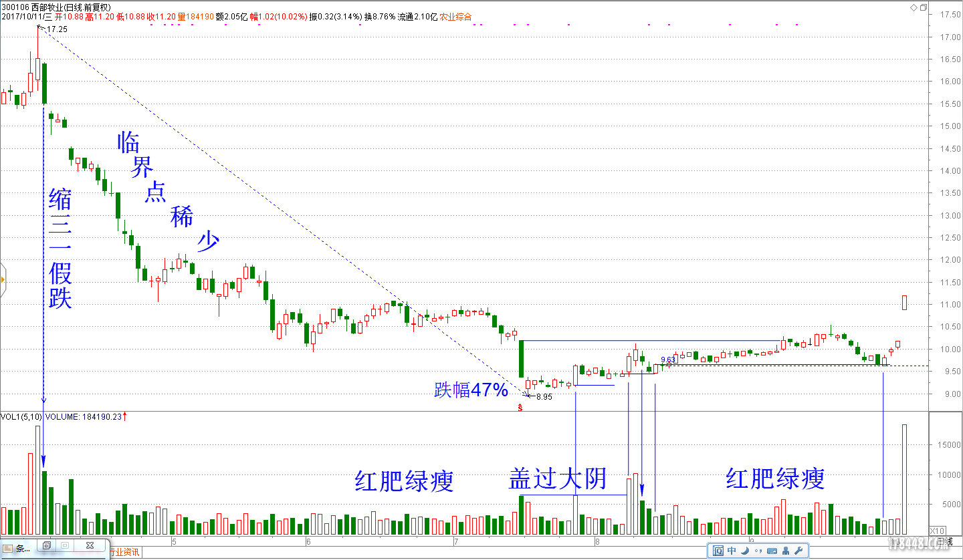
Task: Click the '换8.76%' turnover value in header
Action: 379,16
